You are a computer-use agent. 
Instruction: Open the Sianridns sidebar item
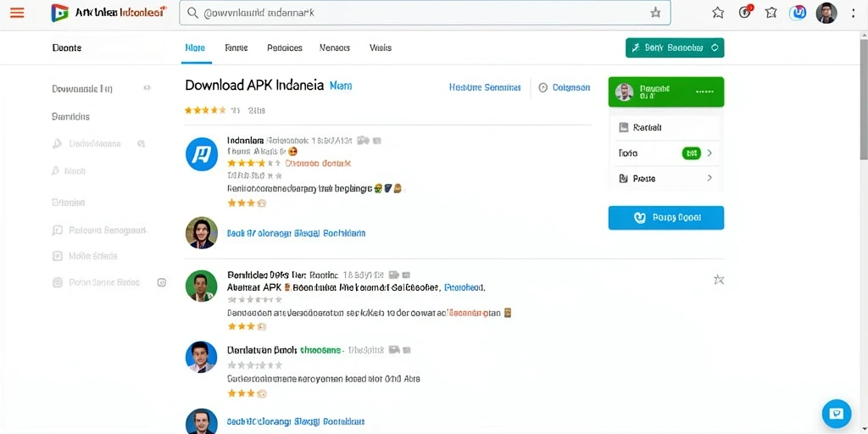point(70,116)
